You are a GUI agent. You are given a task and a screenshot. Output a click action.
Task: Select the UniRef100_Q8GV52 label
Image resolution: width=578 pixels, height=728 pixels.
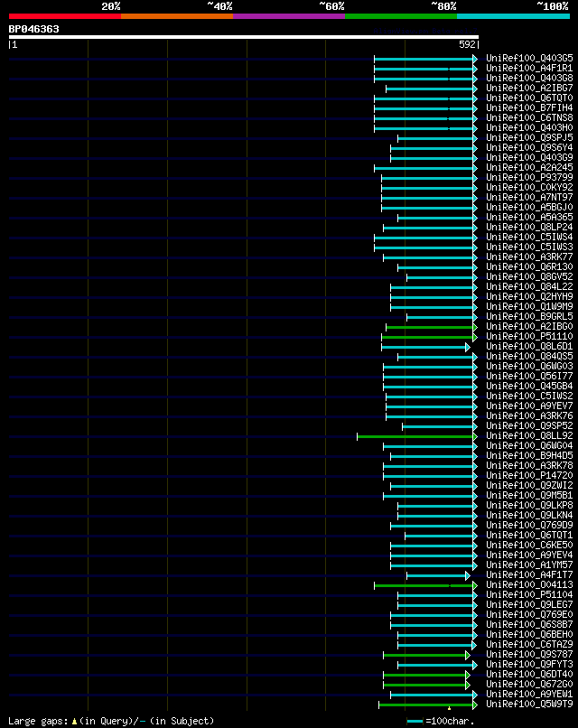point(529,276)
